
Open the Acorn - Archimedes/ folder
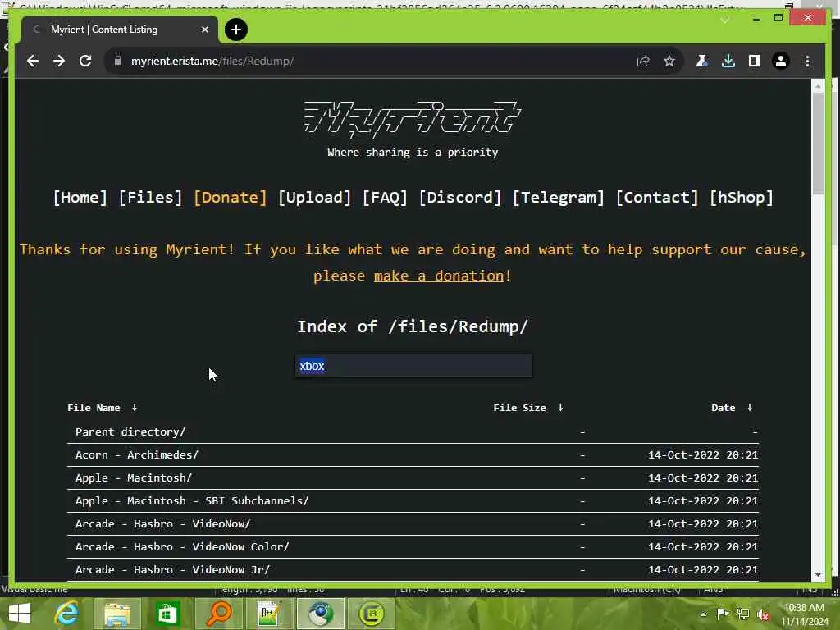pos(137,454)
